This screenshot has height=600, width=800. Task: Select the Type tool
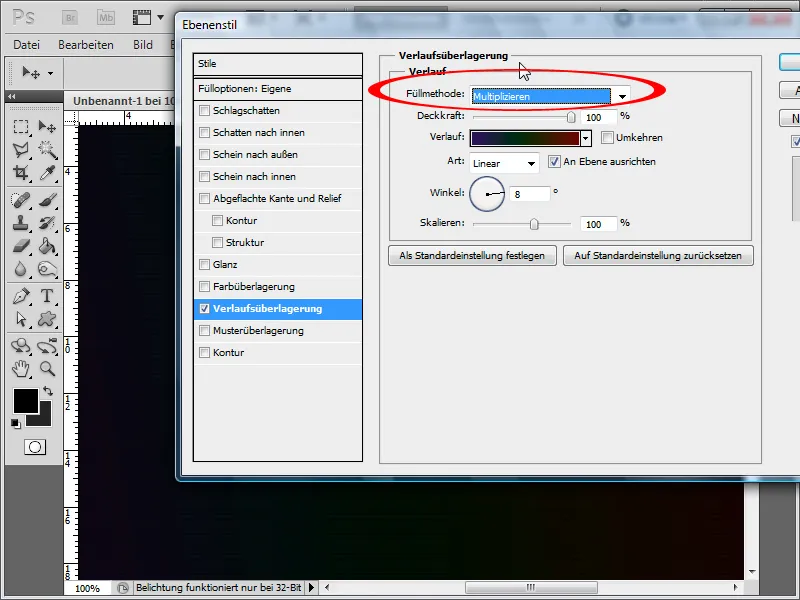coord(47,296)
